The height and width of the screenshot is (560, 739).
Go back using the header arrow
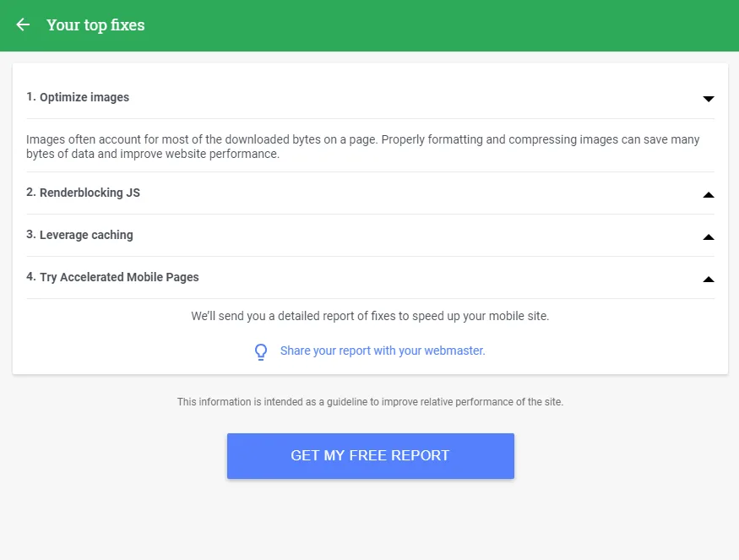coord(23,24)
